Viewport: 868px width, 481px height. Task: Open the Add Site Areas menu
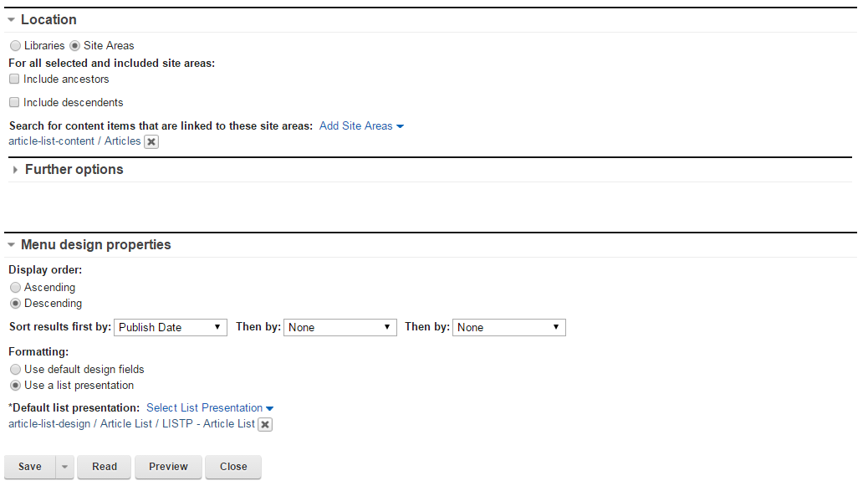pos(361,125)
